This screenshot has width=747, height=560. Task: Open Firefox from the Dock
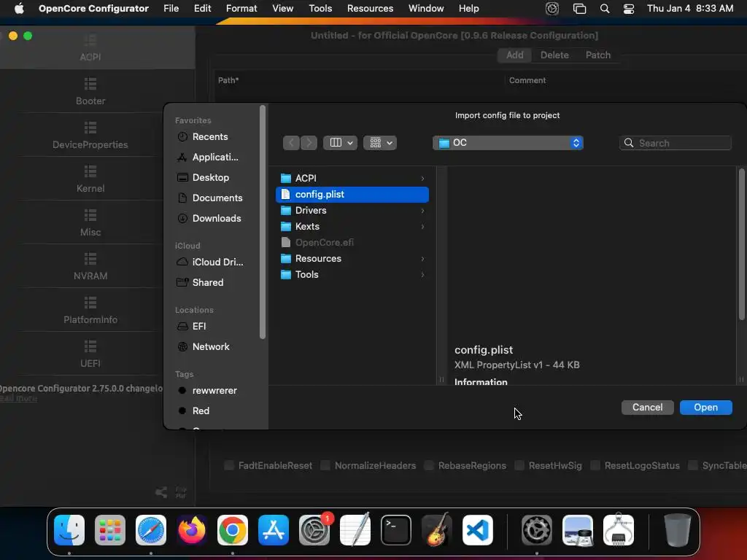(x=192, y=530)
